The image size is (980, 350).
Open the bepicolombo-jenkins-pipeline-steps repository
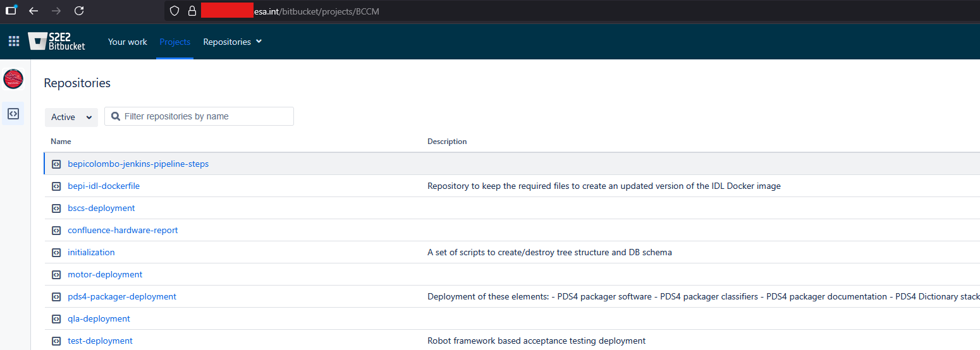point(138,164)
